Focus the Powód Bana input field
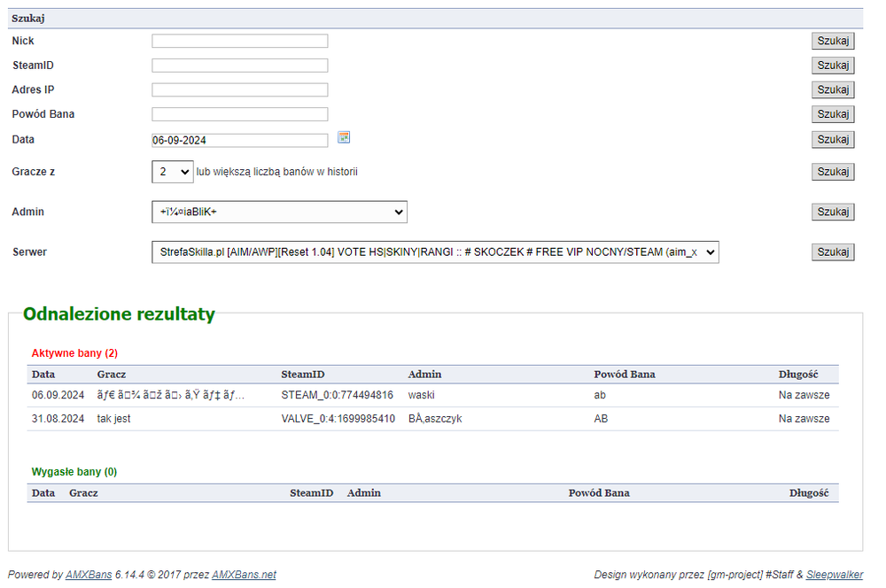This screenshot has width=886, height=588. click(239, 114)
